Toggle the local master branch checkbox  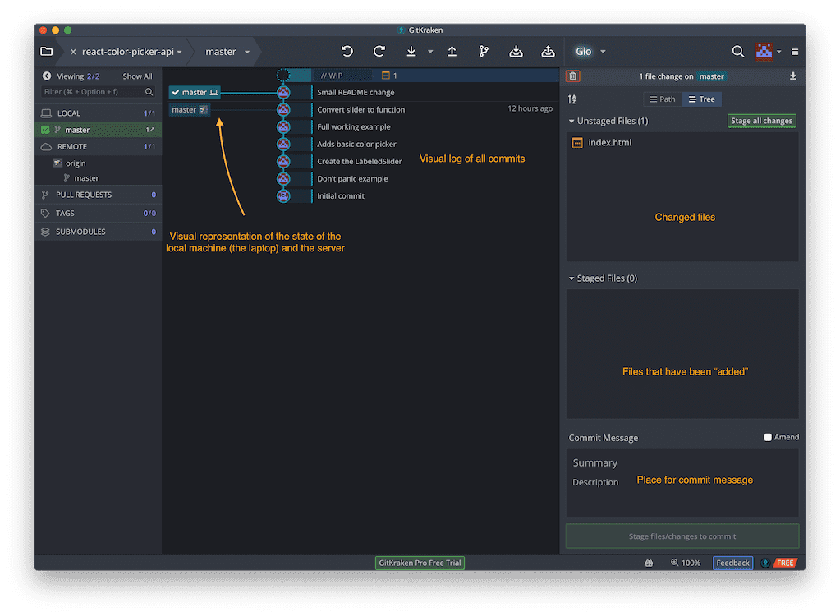[x=45, y=130]
